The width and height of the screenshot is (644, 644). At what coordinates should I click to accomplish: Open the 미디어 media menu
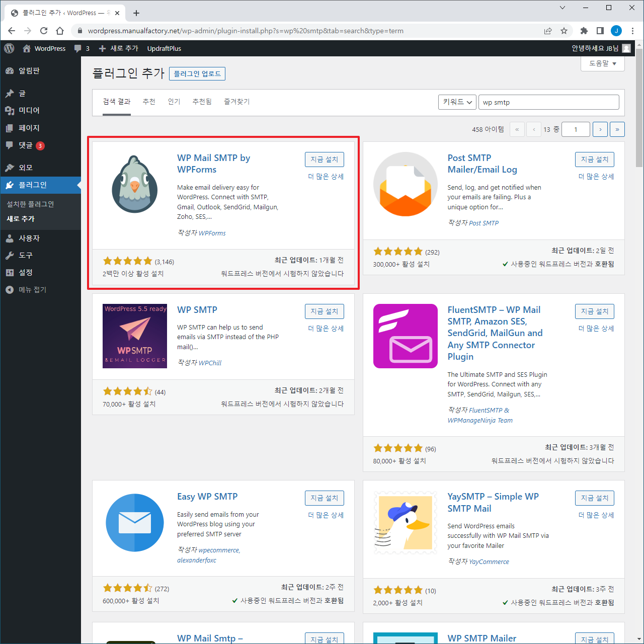(x=40, y=110)
